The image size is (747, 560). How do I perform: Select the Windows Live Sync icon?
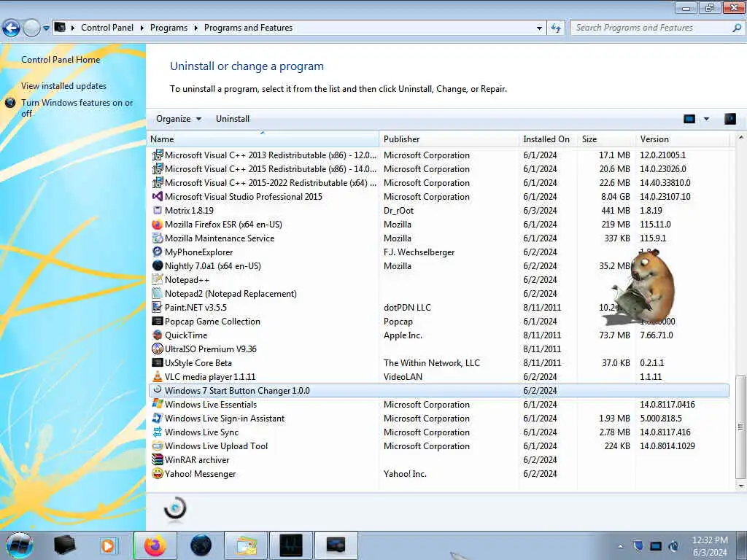158,432
